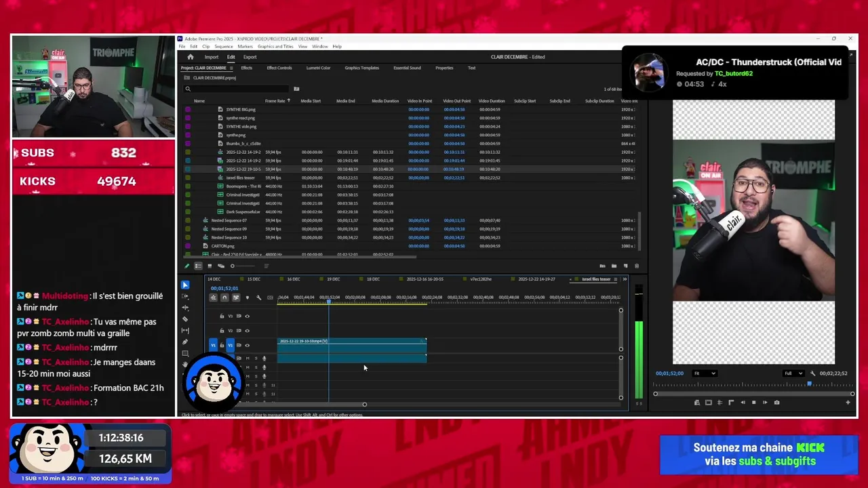Open the Graphics and Titles menu
The image size is (868, 488).
coord(275,47)
